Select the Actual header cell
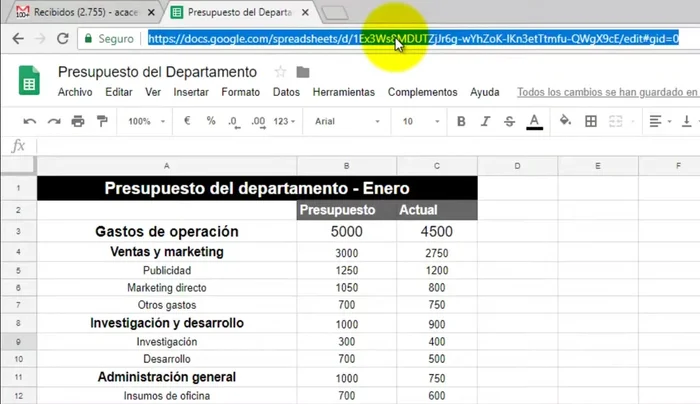The height and width of the screenshot is (404, 700). (x=437, y=210)
